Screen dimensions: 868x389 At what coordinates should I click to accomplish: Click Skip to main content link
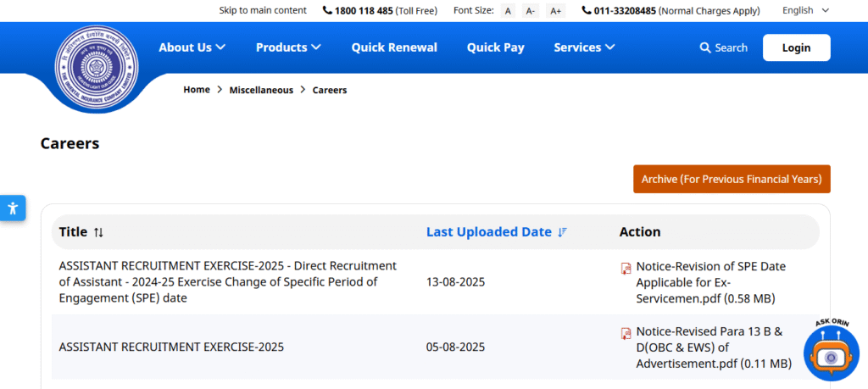263,10
